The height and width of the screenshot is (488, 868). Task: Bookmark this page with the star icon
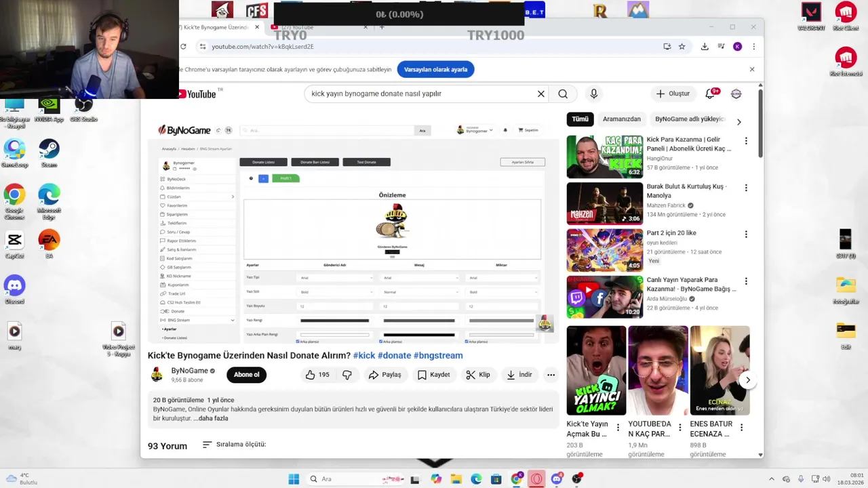pos(682,46)
